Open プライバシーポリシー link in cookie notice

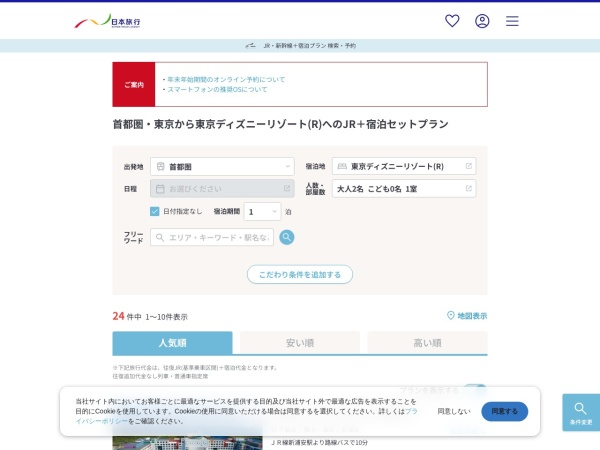(x=101, y=421)
